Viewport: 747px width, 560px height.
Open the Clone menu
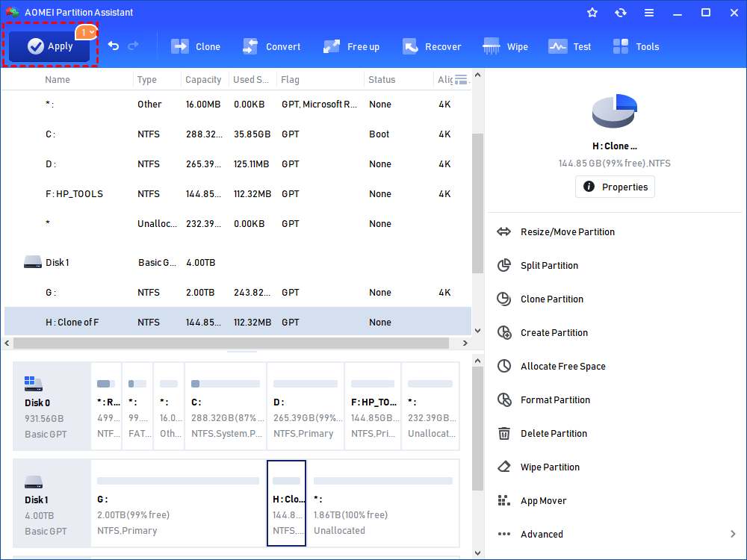195,46
